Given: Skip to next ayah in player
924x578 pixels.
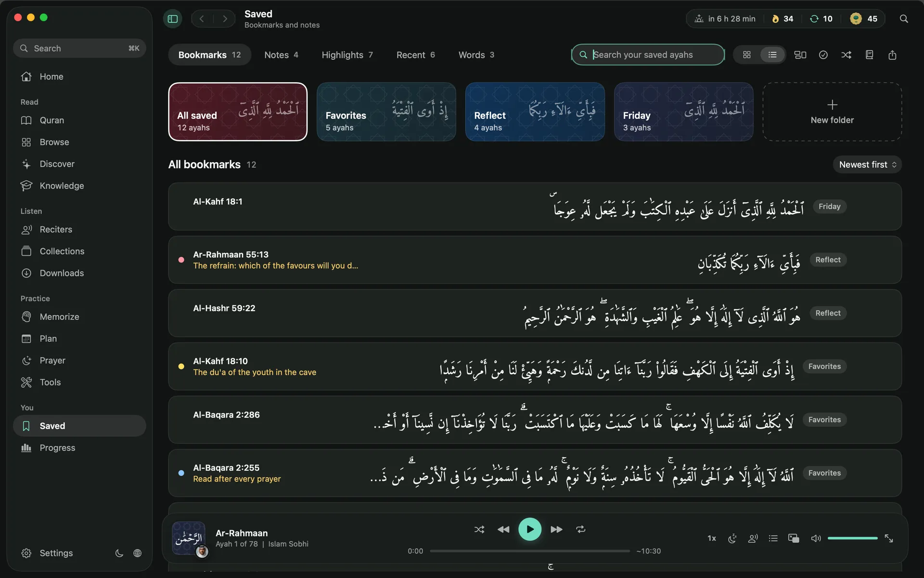Looking at the screenshot, I should pyautogui.click(x=556, y=529).
